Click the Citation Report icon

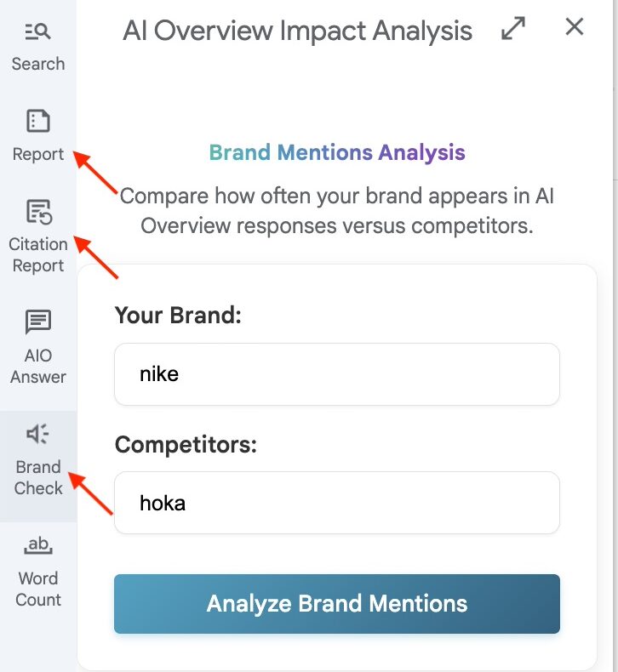38,211
